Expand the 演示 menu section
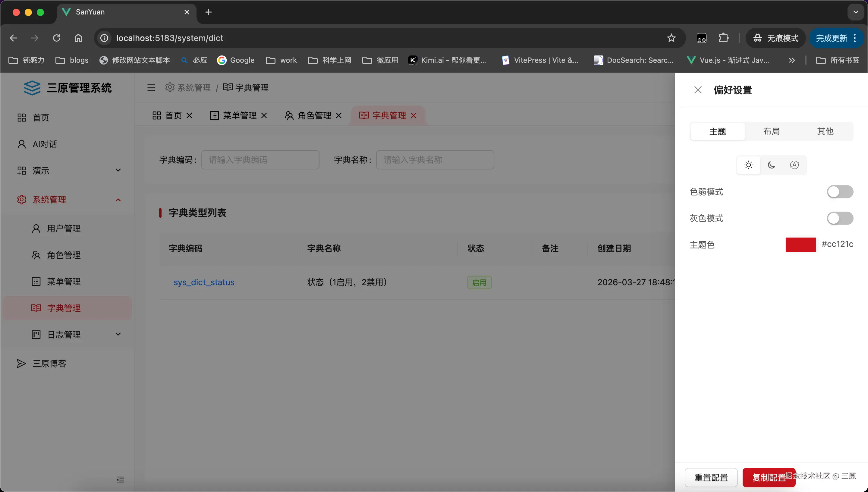 pos(68,171)
